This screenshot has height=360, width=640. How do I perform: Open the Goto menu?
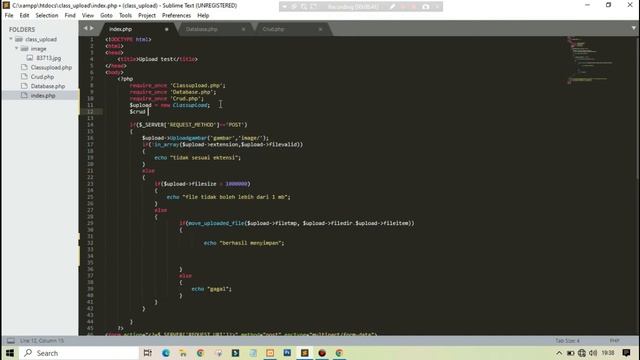[x=106, y=16]
